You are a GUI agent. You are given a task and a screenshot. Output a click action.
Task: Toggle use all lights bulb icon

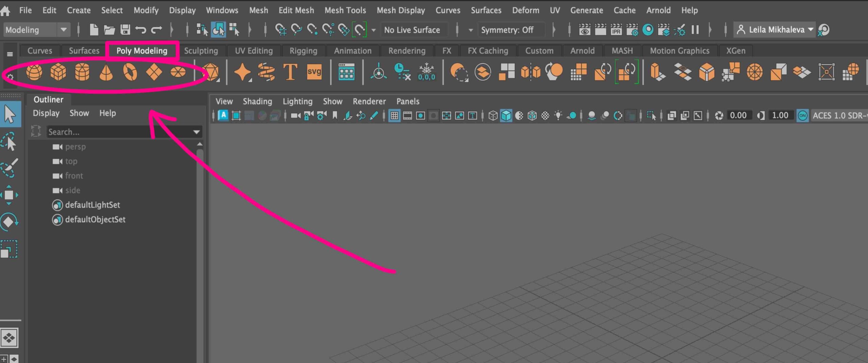click(x=558, y=116)
